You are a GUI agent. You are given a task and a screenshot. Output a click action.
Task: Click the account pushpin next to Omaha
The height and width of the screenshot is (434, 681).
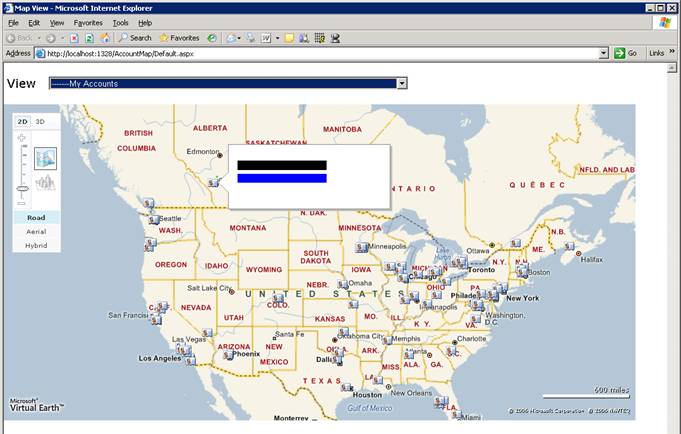pyautogui.click(x=343, y=285)
